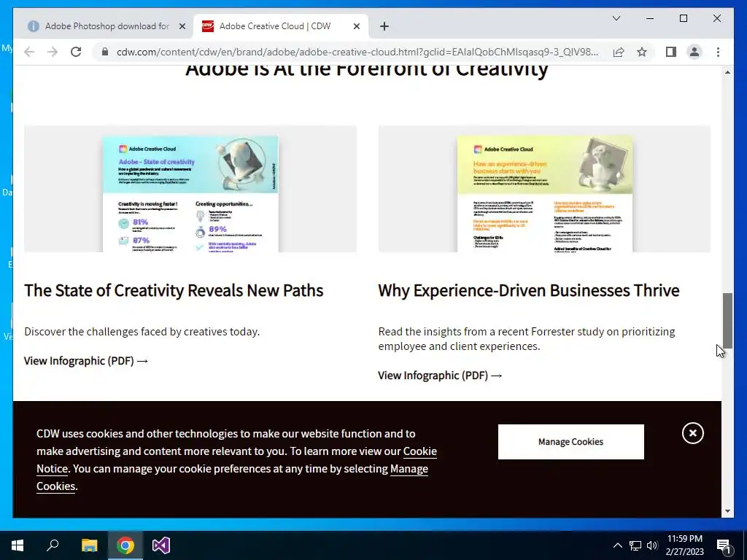Open the taskbar clock and date
The image size is (747, 560).
point(684,545)
